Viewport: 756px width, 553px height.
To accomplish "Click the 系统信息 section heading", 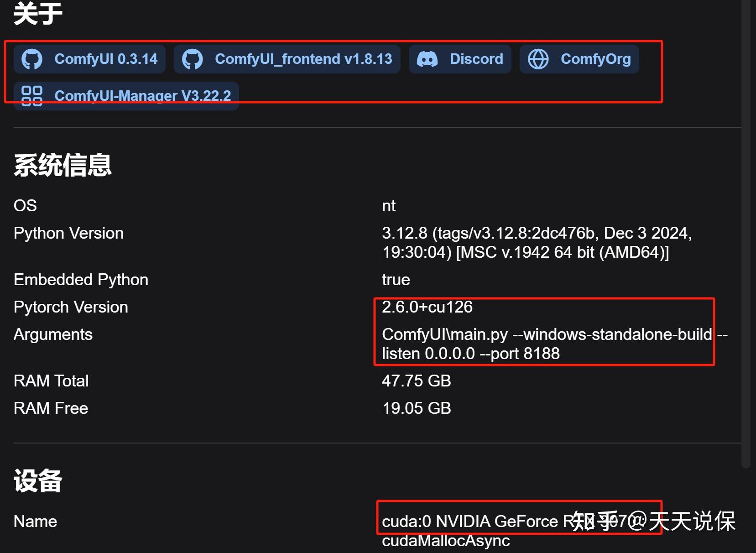I will click(63, 165).
